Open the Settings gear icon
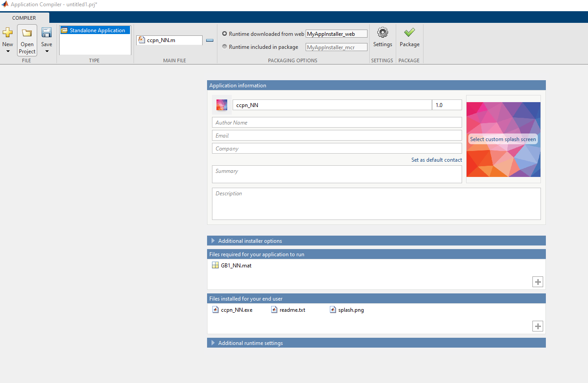 pyautogui.click(x=383, y=33)
